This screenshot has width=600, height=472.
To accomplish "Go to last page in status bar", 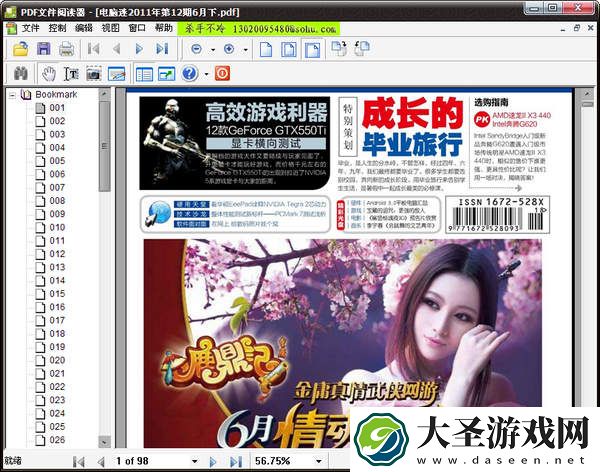I will click(x=236, y=462).
